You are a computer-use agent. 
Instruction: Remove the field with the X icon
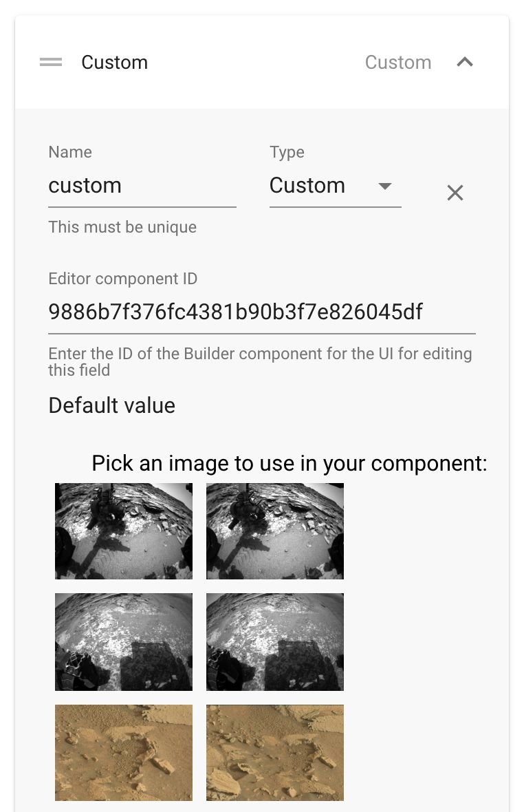coord(455,193)
